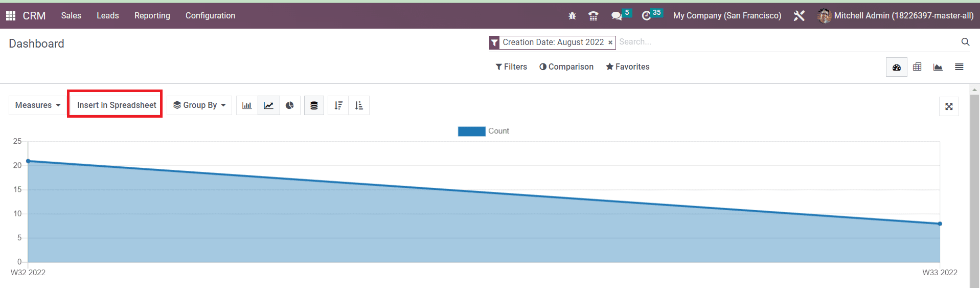Click Mitchell Admin avatar picture
Viewport: 980px width, 288px height.
click(824, 16)
